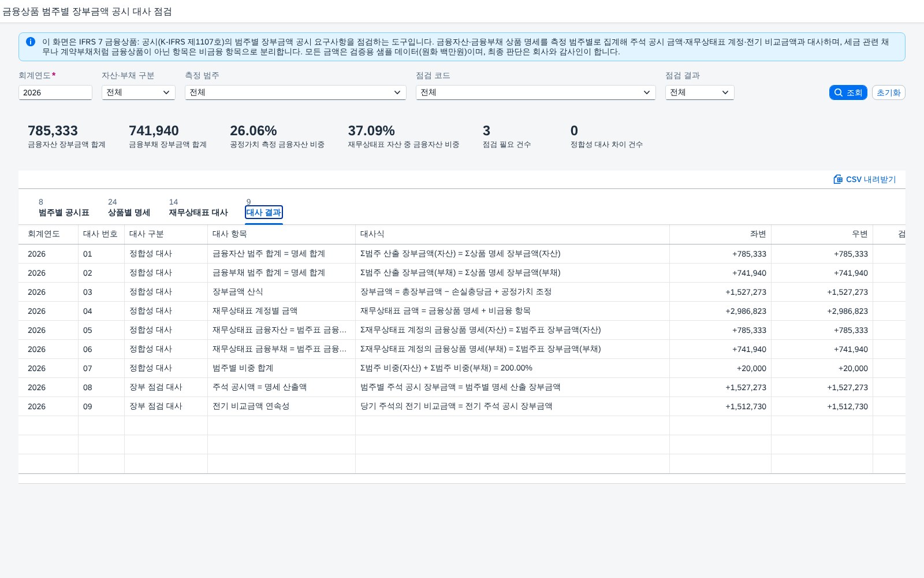Click the 741,940 금융부채 장부금액 합계 KPI
The height and width of the screenshot is (578, 924).
[x=167, y=136]
